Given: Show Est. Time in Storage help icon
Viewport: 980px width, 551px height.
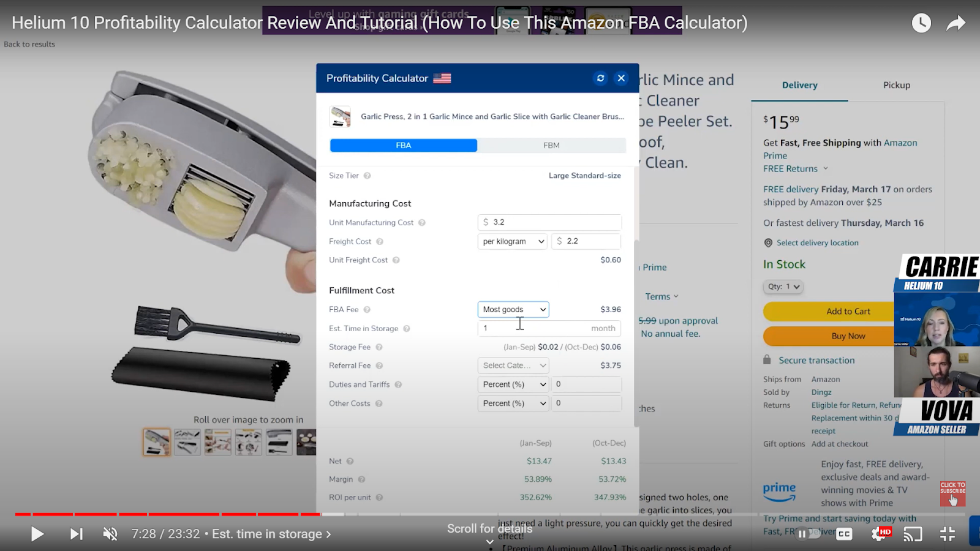Looking at the screenshot, I should (x=407, y=329).
